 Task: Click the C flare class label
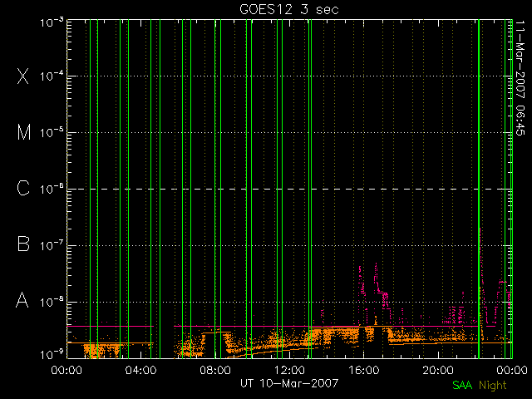23,188
